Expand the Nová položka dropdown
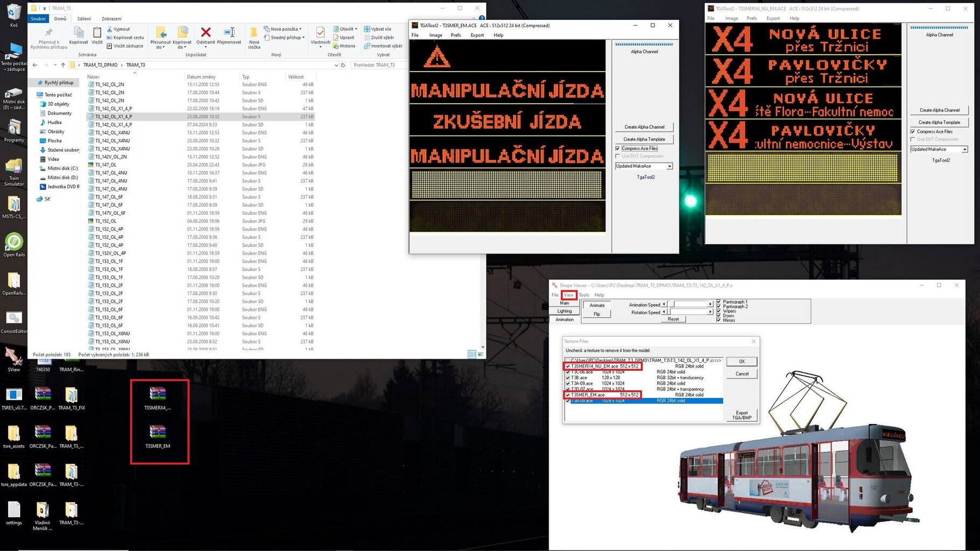980x551 pixels. [300, 29]
